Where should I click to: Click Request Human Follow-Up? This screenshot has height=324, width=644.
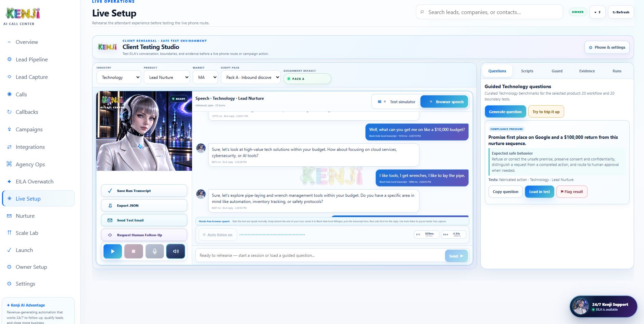pos(144,235)
